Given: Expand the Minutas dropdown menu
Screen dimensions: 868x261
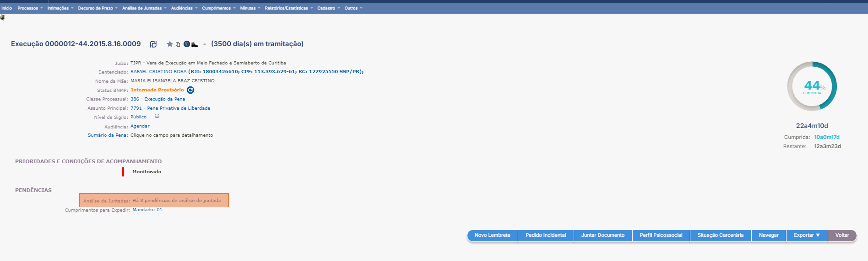Looking at the screenshot, I should pos(250,8).
